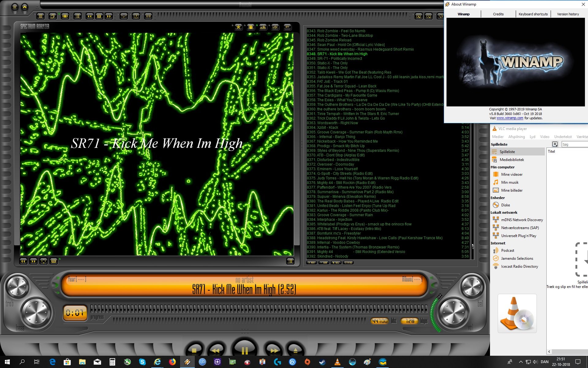
Task: Switch to the Credits tab
Action: tap(498, 14)
